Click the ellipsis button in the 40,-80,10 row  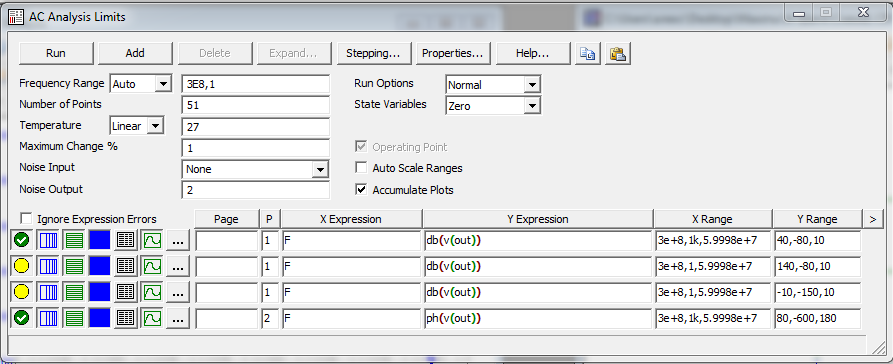(178, 240)
